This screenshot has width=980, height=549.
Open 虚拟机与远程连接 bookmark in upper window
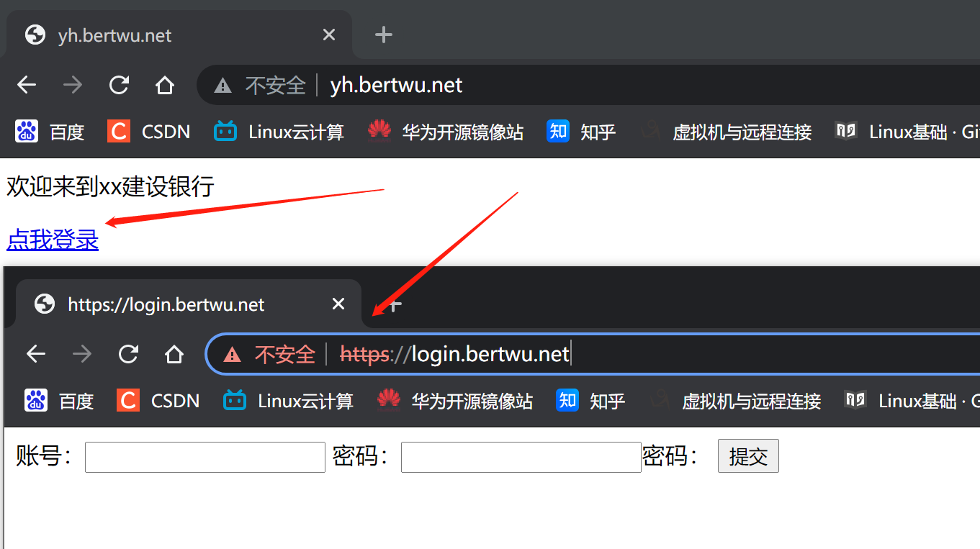coord(726,132)
